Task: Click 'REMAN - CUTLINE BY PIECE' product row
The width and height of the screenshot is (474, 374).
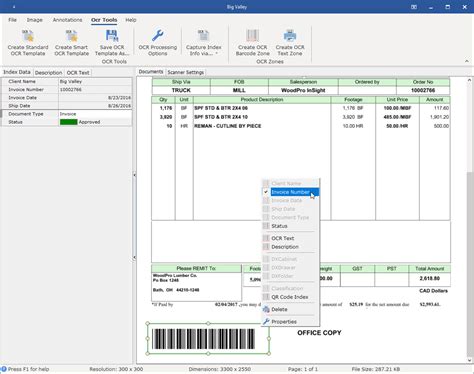Action: [228, 126]
